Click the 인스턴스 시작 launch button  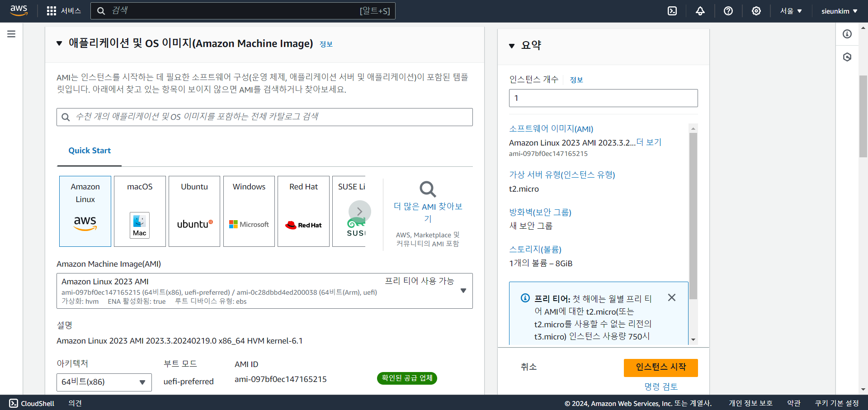point(661,368)
